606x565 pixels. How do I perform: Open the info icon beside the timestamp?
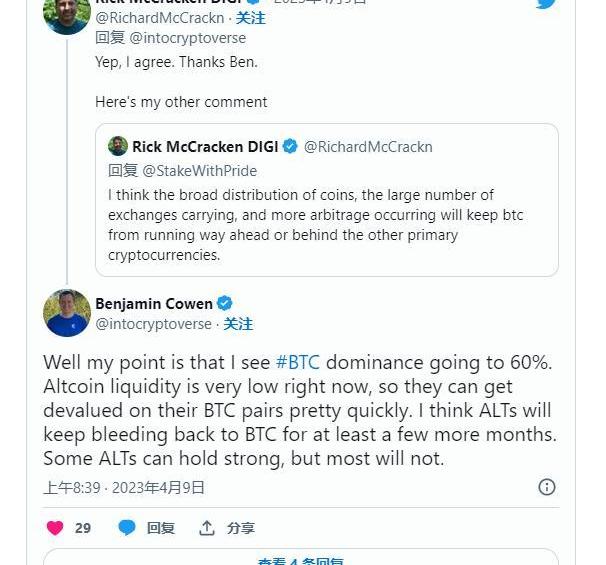coord(547,487)
